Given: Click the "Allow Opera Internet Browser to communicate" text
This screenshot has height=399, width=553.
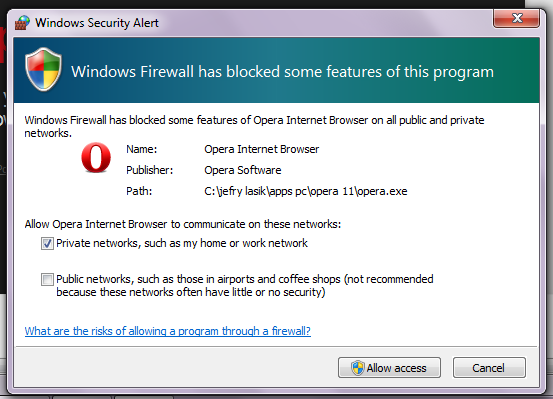Looking at the screenshot, I should [x=183, y=224].
